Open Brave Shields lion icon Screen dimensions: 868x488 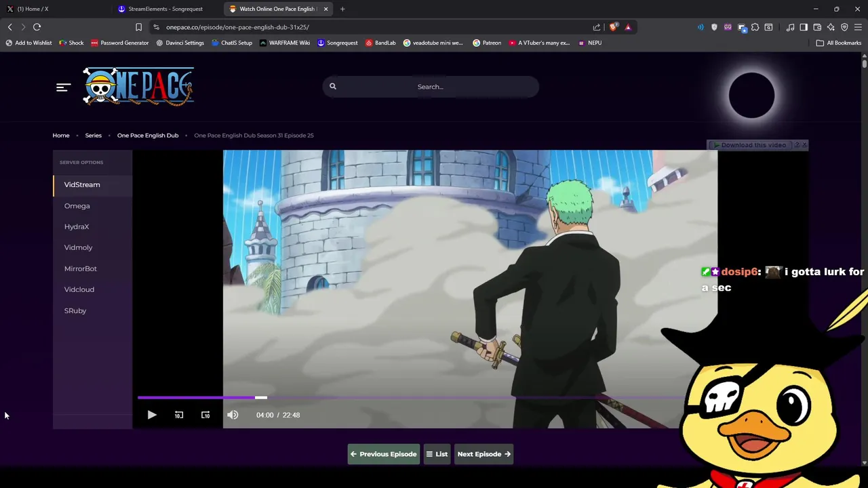[x=614, y=27]
